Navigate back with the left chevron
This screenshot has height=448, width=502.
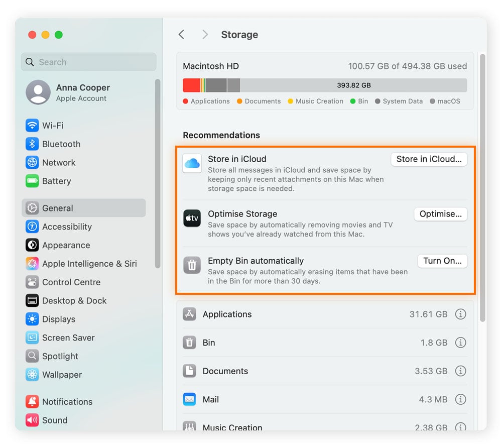click(182, 35)
